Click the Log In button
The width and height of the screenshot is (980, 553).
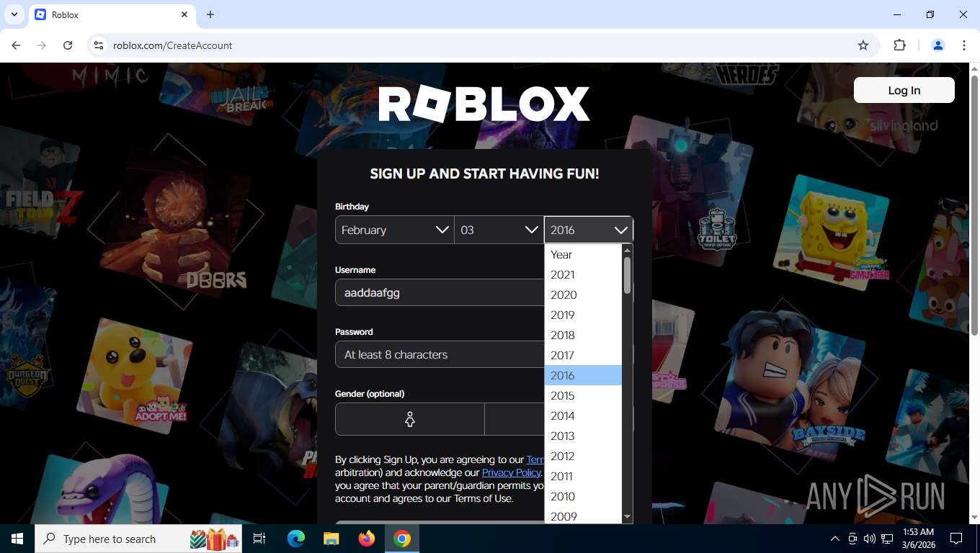click(x=904, y=90)
